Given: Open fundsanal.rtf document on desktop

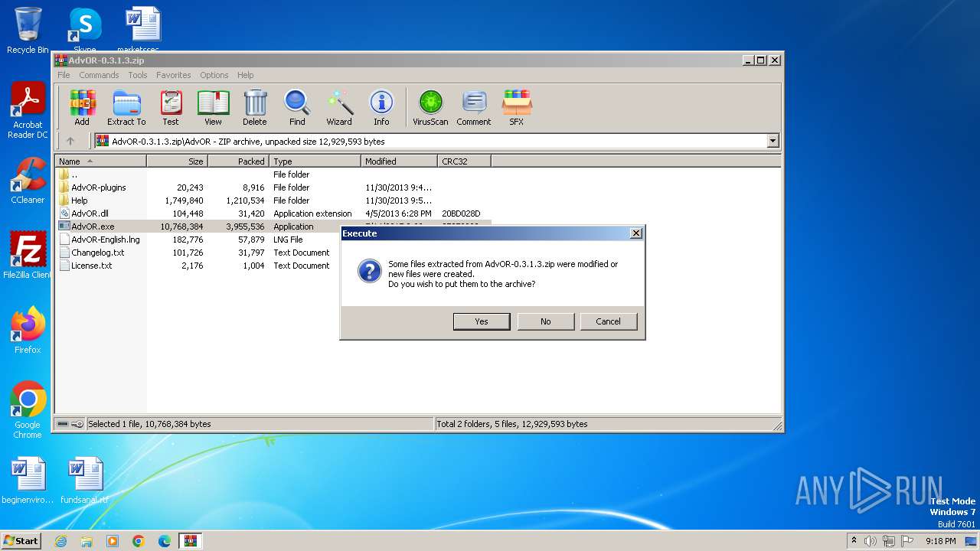Looking at the screenshot, I should (85, 481).
